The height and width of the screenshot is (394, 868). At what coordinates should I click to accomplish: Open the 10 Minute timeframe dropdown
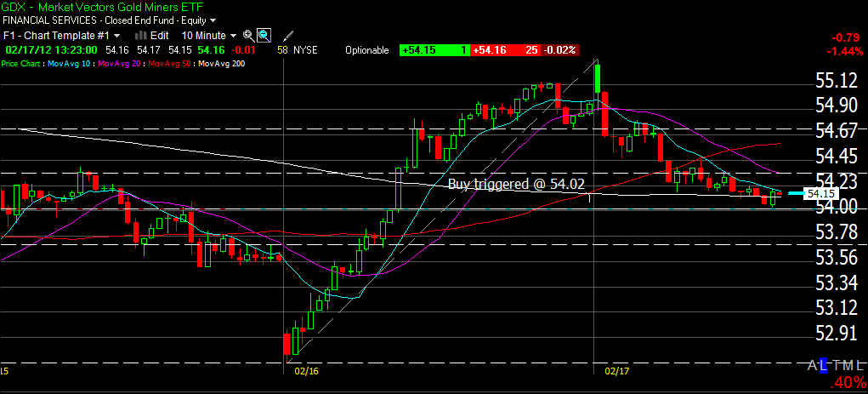(x=209, y=36)
